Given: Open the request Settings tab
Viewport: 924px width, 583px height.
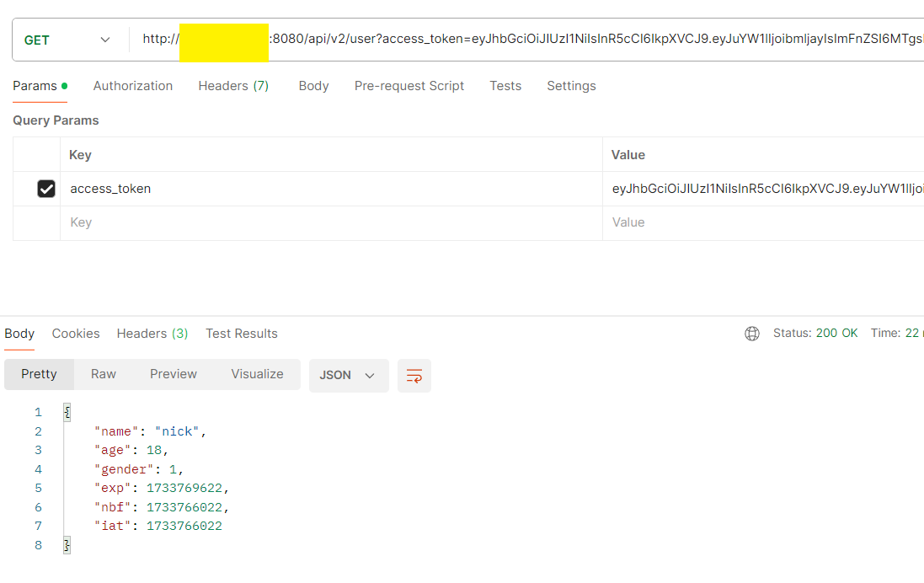Looking at the screenshot, I should pyautogui.click(x=571, y=86).
